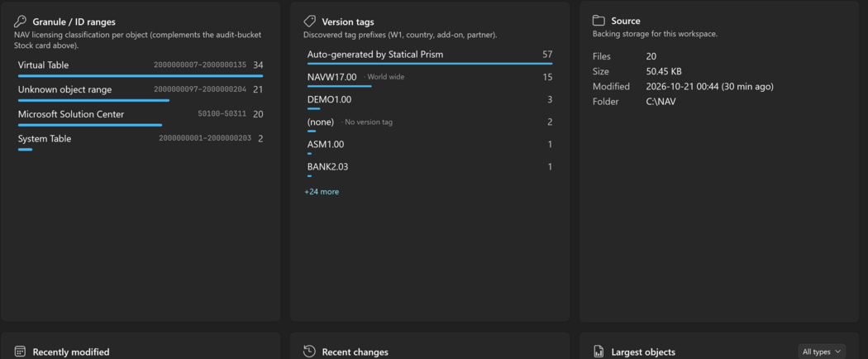The height and width of the screenshot is (359, 868).
Task: Click the key icon beside Granule / ID ranges
Action: pyautogui.click(x=20, y=22)
